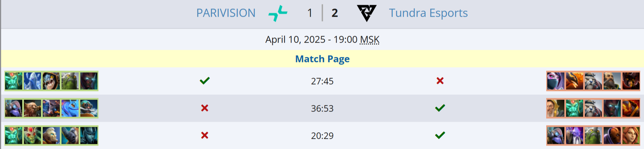The height and width of the screenshot is (149, 644).
Task: Open the Tundra Esports team name link
Action: [428, 13]
